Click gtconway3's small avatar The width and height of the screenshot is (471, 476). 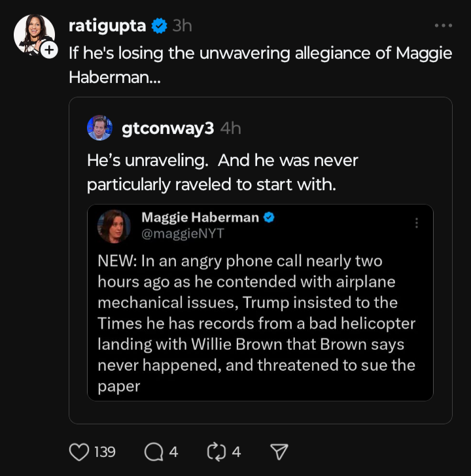pos(99,127)
